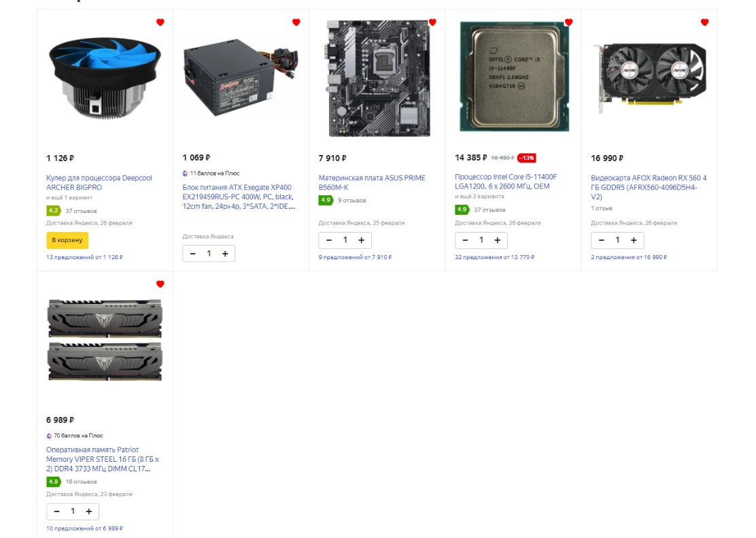The height and width of the screenshot is (538, 756).
Task: Decrease quantity of ASUS motherboard
Action: [x=329, y=240]
